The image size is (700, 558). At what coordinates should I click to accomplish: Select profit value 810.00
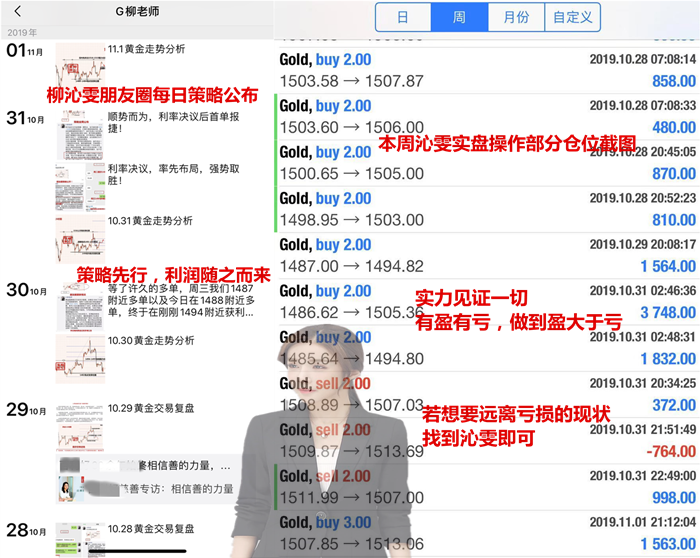tap(674, 220)
